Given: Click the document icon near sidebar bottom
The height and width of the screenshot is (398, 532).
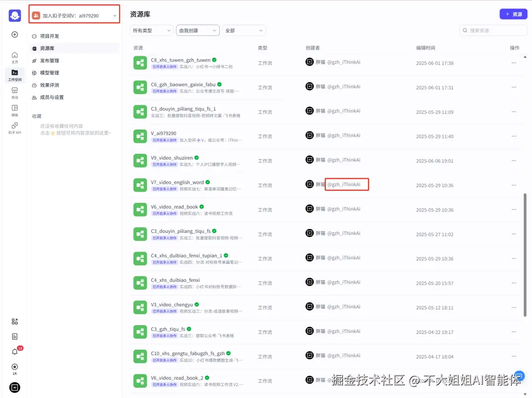Looking at the screenshot, I should (x=14, y=336).
